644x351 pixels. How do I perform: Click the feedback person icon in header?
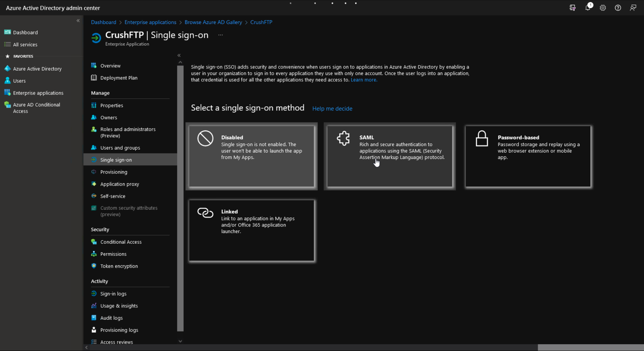click(x=633, y=8)
